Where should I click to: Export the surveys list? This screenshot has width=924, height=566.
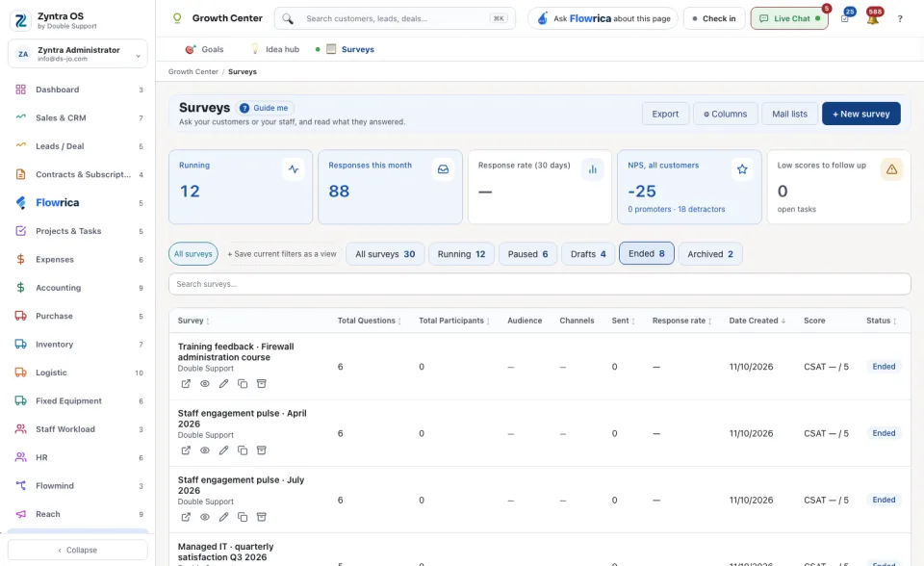665,114
